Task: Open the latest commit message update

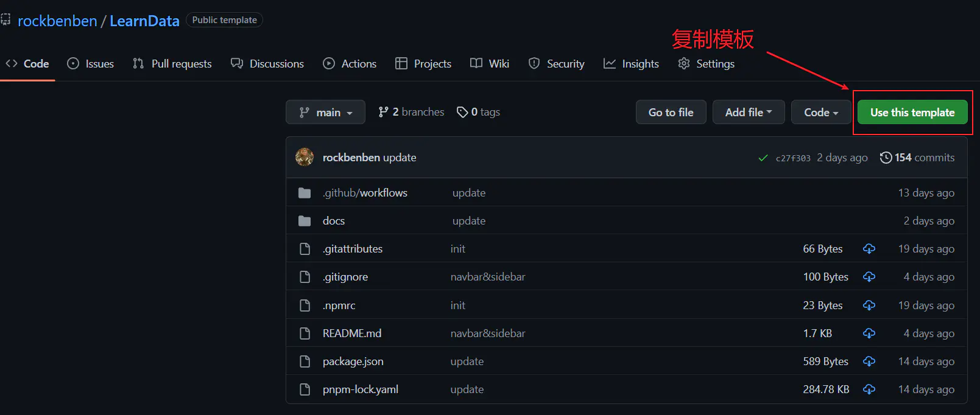Action: (x=400, y=158)
